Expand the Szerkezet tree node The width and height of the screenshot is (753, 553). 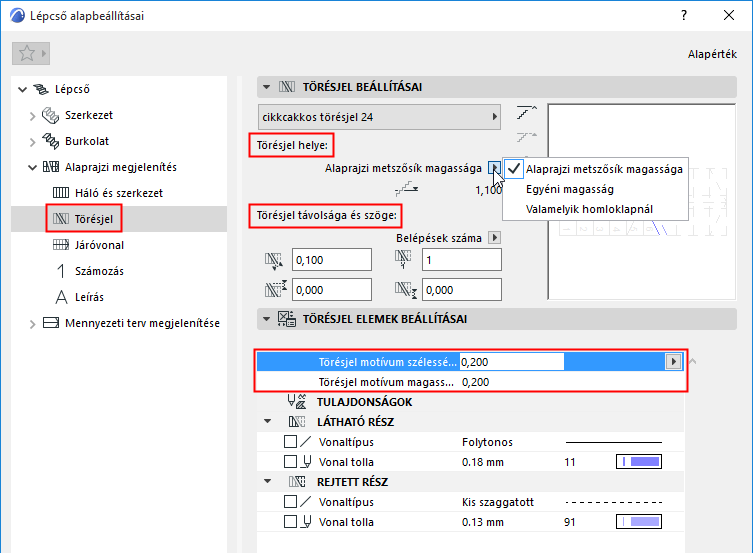pos(32,116)
